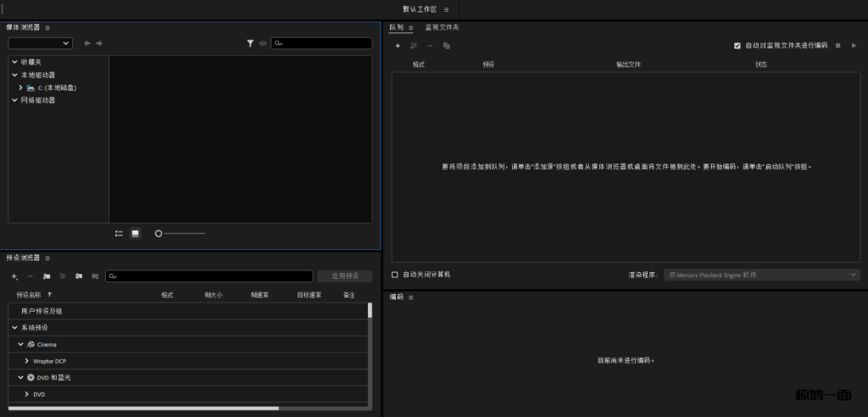Click new preset group folder icon

(x=47, y=276)
